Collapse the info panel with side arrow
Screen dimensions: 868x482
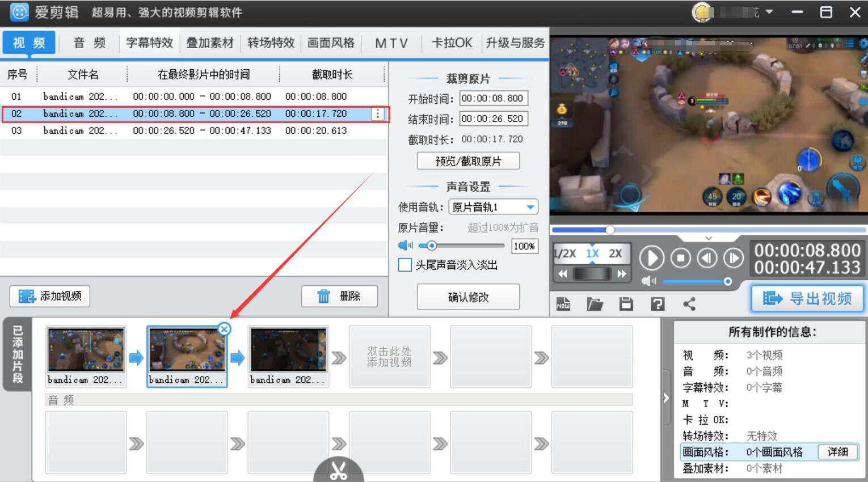666,398
